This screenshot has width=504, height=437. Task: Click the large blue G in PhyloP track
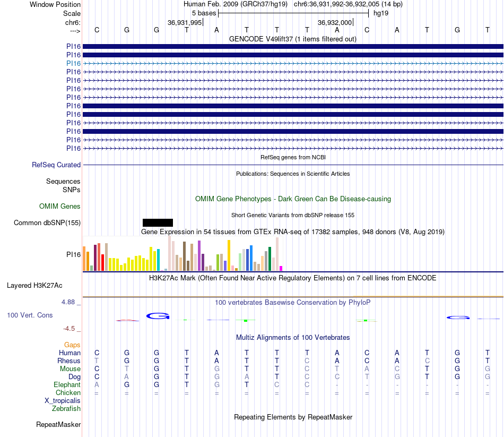click(x=158, y=316)
